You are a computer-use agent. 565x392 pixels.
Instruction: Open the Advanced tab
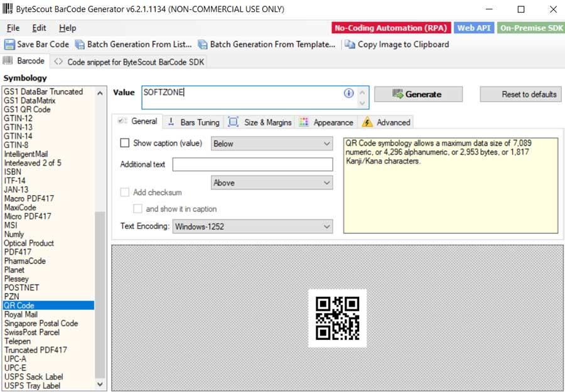[x=386, y=122]
